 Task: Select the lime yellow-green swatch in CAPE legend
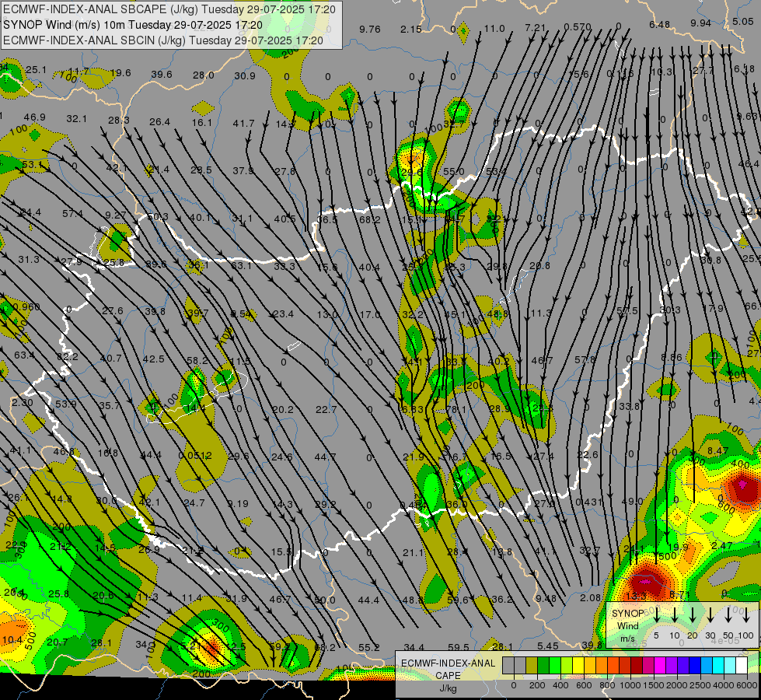click(567, 666)
